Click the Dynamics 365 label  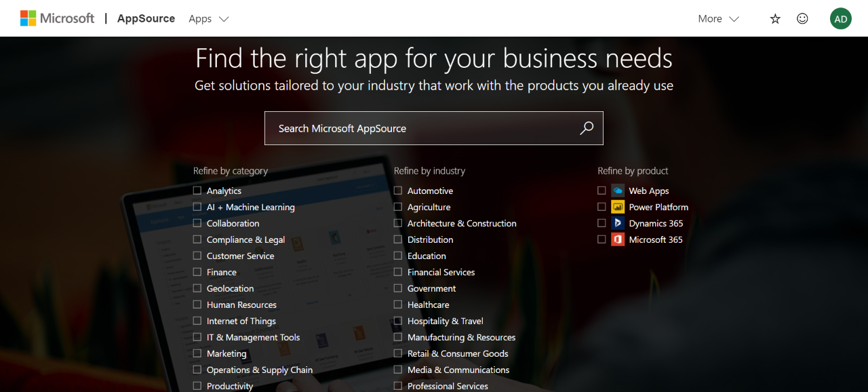click(x=656, y=224)
